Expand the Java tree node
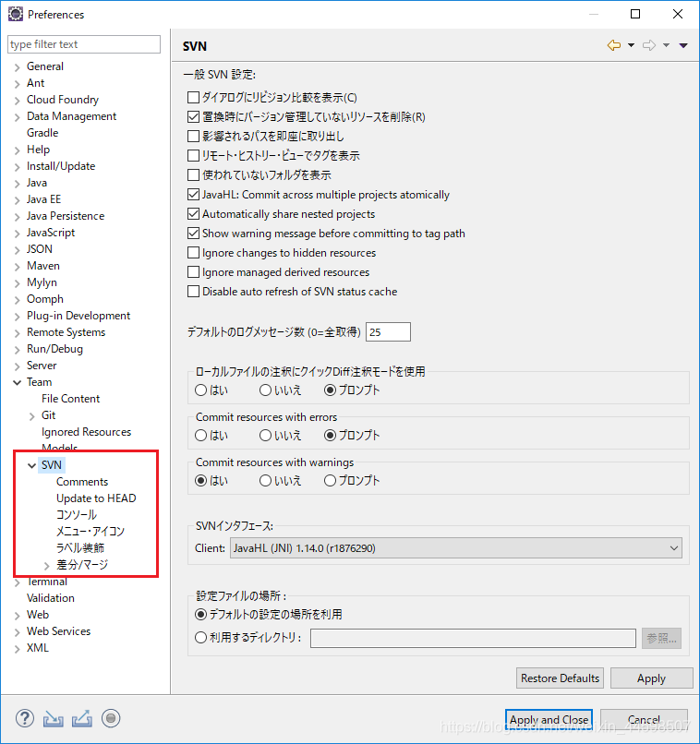Image resolution: width=700 pixels, height=744 pixels. click(x=18, y=184)
